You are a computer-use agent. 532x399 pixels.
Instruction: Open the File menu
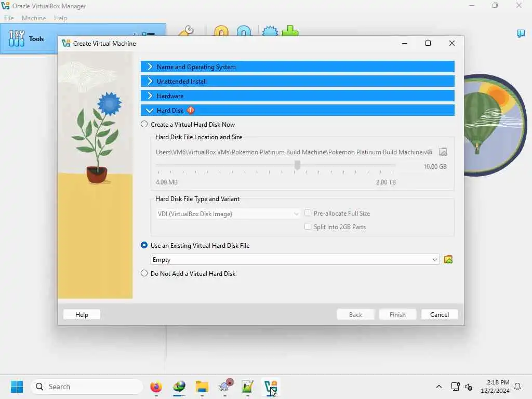tap(9, 18)
